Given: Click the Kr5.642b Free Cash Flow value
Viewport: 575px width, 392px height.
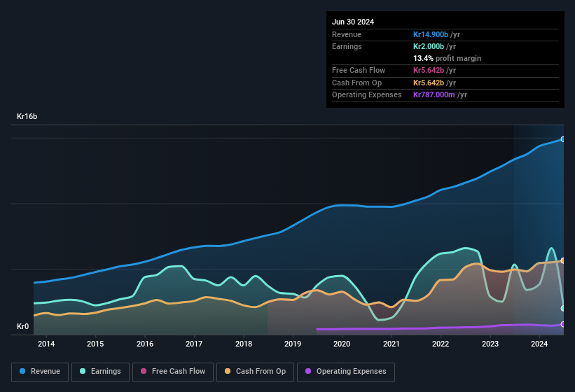Looking at the screenshot, I should pos(429,70).
